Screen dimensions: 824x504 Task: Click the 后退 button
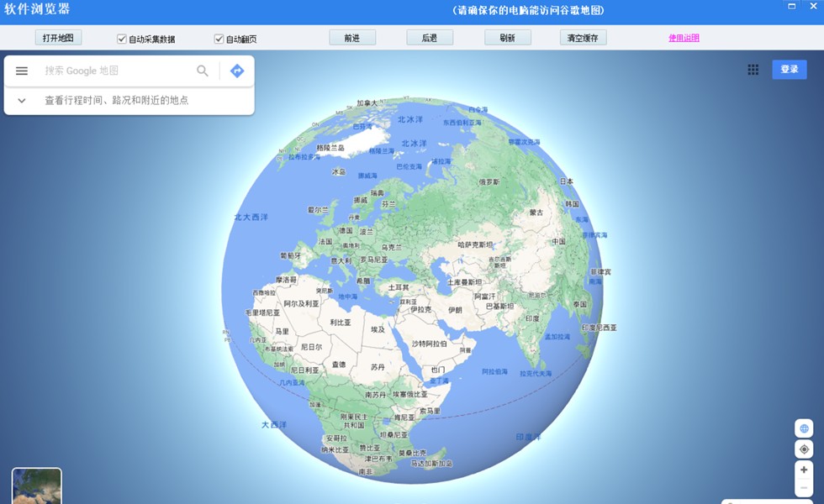click(430, 38)
